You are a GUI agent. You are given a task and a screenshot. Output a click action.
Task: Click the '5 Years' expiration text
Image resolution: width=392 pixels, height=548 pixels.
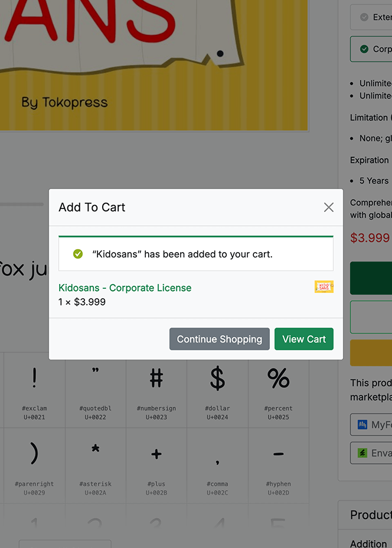click(374, 181)
